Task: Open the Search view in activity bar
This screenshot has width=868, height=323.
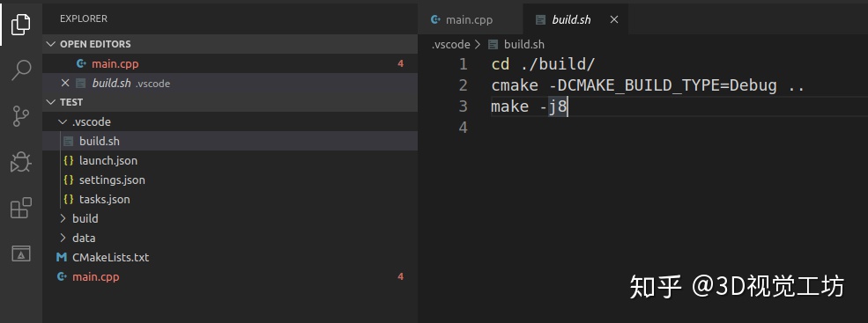Action: [21, 70]
